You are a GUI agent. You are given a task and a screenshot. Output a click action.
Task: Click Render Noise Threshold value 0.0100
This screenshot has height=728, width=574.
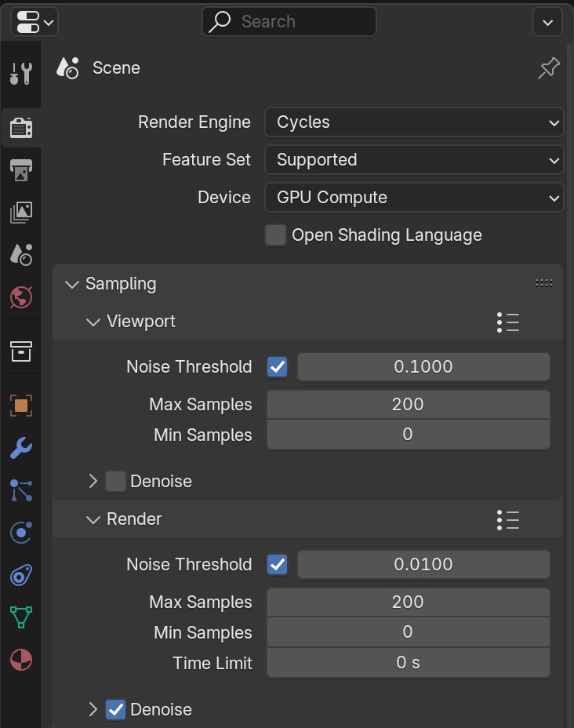pos(423,565)
